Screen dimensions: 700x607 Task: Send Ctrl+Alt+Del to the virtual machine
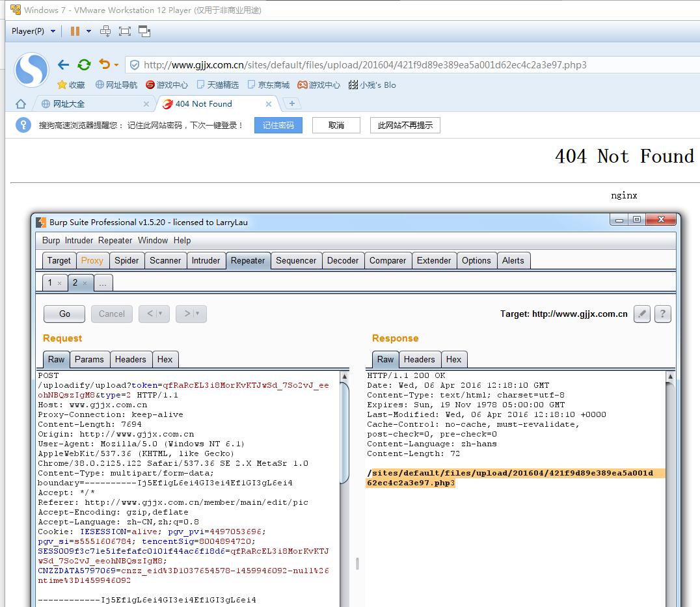pos(105,31)
